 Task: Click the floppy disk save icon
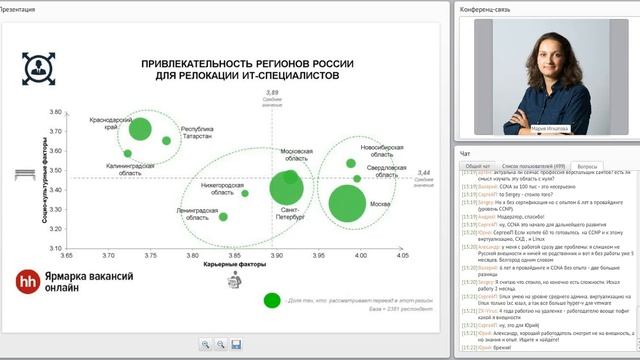tap(236, 344)
